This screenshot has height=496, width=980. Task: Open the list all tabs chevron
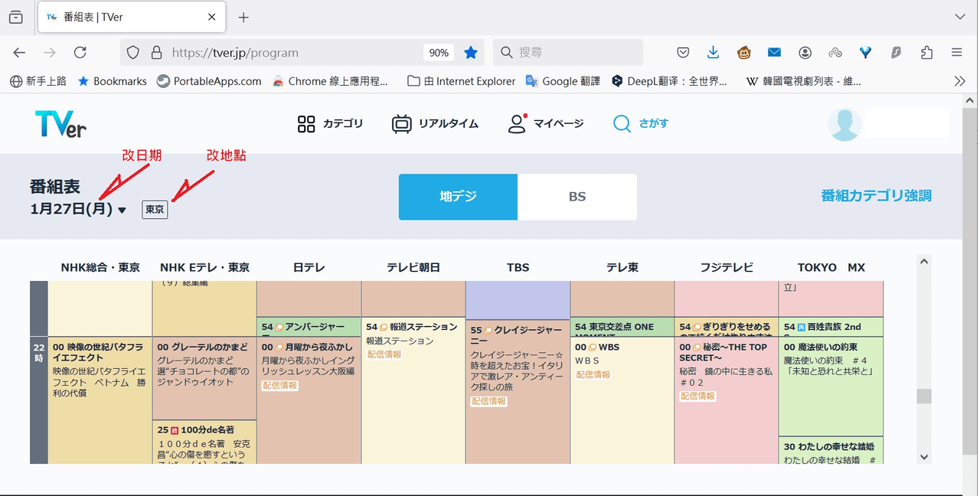click(959, 17)
